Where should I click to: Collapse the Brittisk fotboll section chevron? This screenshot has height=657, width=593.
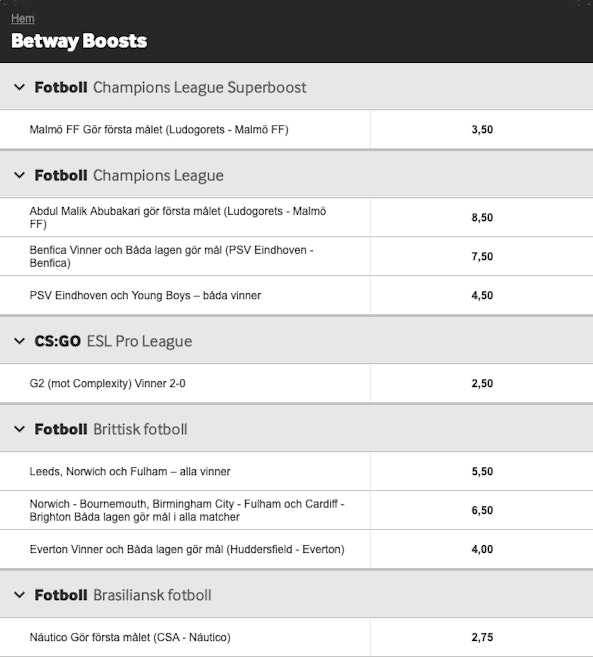click(x=19, y=429)
